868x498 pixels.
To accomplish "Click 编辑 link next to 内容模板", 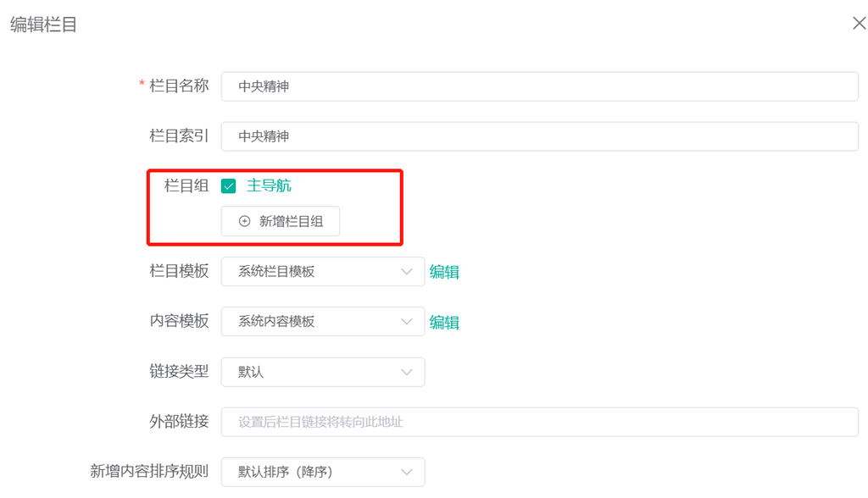I will coord(444,321).
